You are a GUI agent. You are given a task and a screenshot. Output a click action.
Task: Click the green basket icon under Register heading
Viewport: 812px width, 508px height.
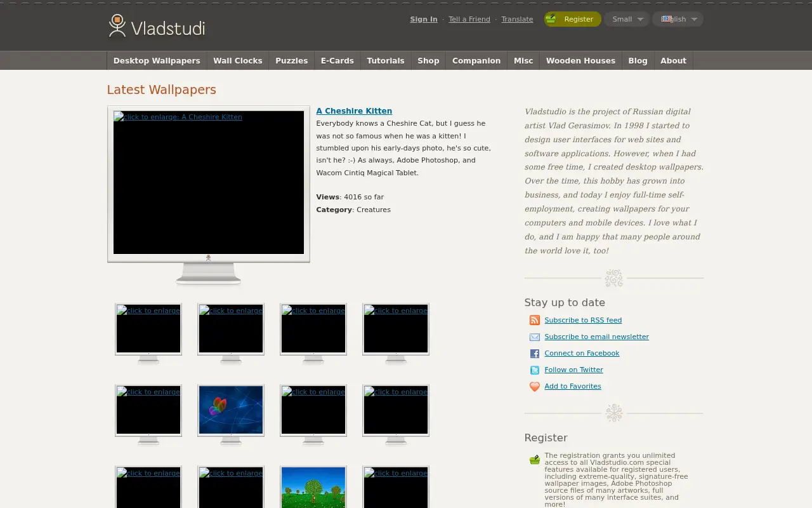pos(535,459)
